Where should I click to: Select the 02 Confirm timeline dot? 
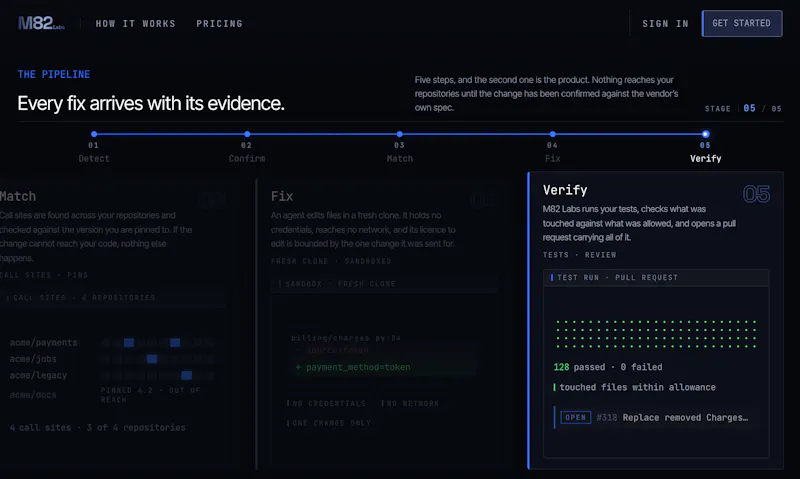(247, 134)
